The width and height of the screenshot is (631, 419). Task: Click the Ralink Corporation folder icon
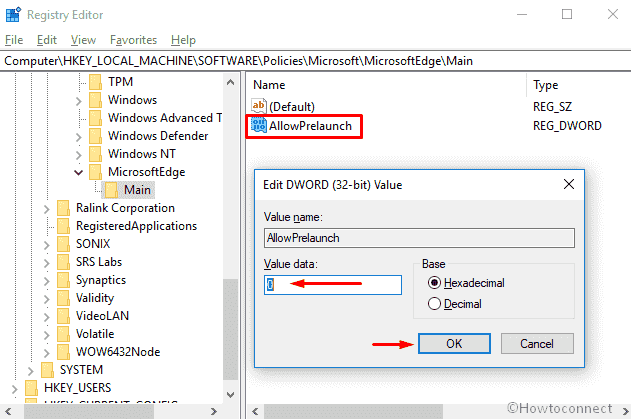[x=63, y=208]
